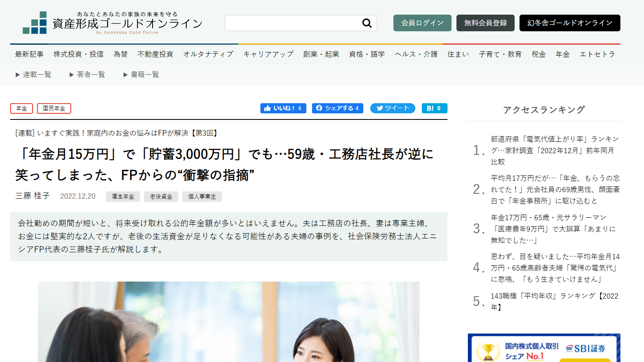
Task: Open ranking 1 article on 電気代値上がり率
Action: click(555, 150)
